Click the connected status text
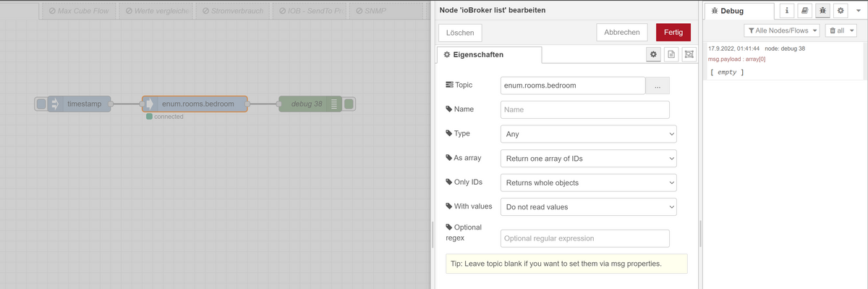868x289 pixels. tap(169, 117)
